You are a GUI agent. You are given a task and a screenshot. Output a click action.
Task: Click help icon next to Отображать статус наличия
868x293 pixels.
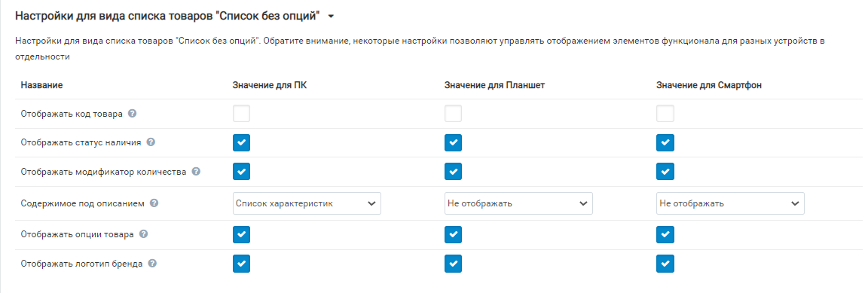tap(151, 142)
